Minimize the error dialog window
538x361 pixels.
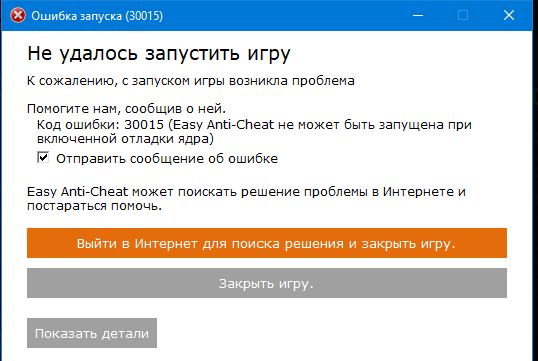(x=418, y=15)
